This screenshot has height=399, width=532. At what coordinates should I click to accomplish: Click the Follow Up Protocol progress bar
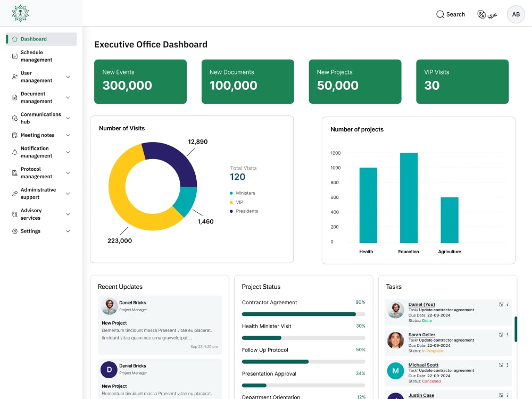point(303,362)
